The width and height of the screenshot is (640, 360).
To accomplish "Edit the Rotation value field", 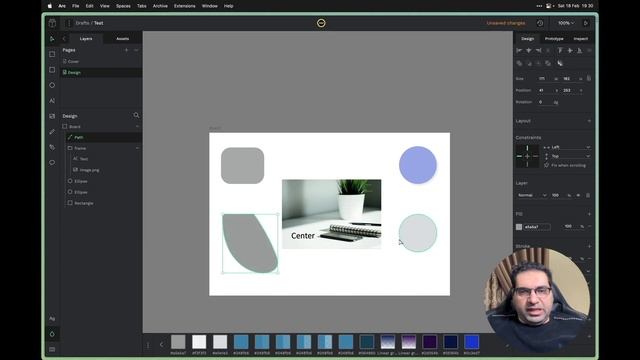I will (x=548, y=102).
